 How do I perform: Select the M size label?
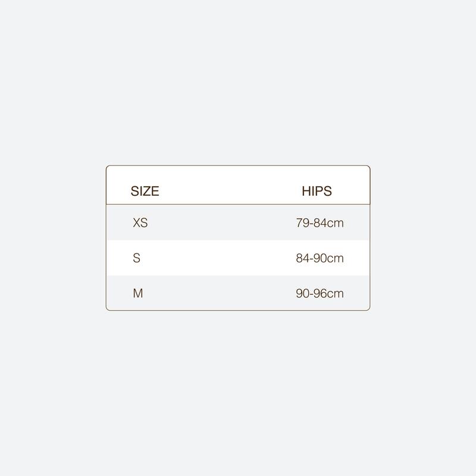pyautogui.click(x=138, y=293)
